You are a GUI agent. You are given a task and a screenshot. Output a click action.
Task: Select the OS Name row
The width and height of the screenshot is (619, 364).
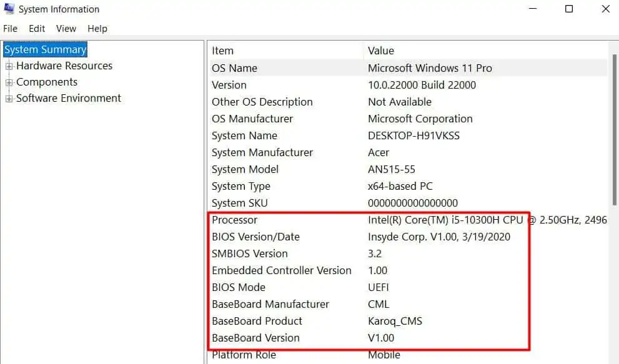click(x=407, y=68)
